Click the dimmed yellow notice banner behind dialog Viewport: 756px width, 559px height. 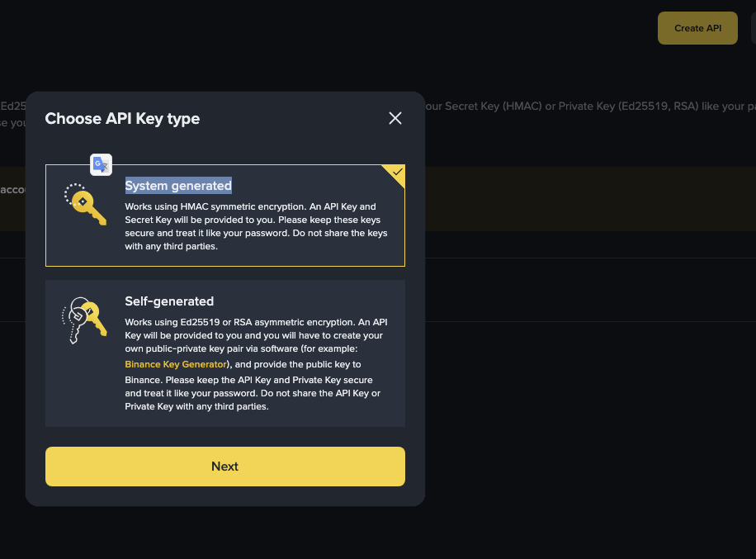578,198
